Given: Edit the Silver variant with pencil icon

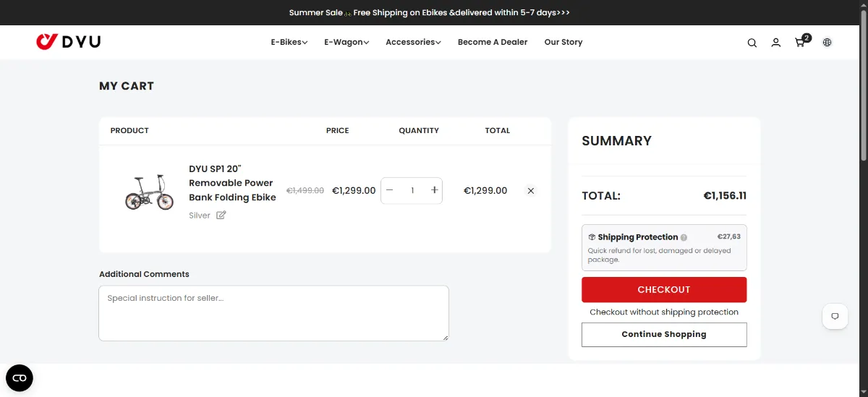Looking at the screenshot, I should click(x=221, y=215).
